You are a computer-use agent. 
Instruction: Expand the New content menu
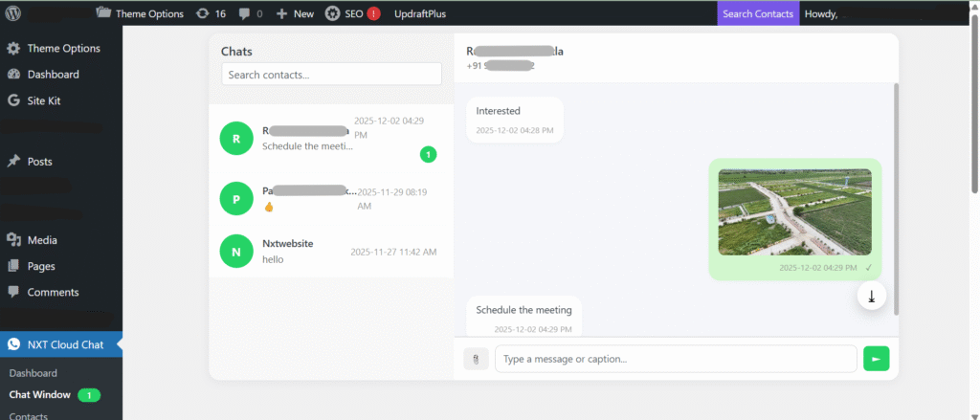295,13
